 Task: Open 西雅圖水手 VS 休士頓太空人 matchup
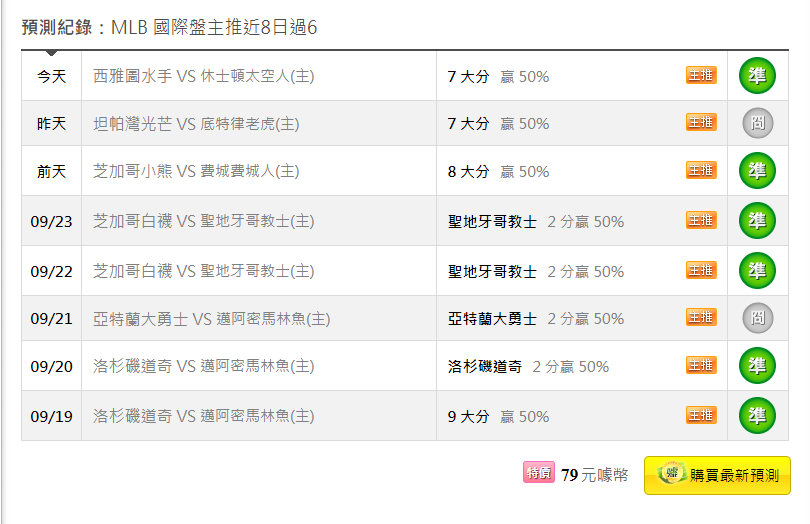tap(204, 76)
